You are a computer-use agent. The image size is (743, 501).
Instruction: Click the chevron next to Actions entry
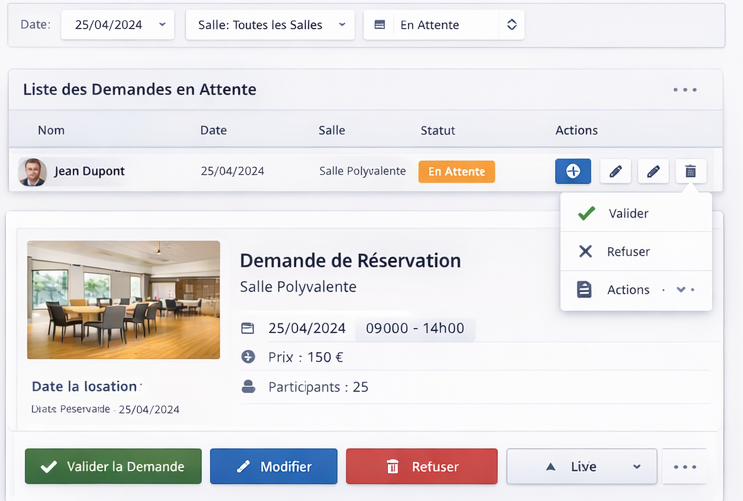[681, 290]
